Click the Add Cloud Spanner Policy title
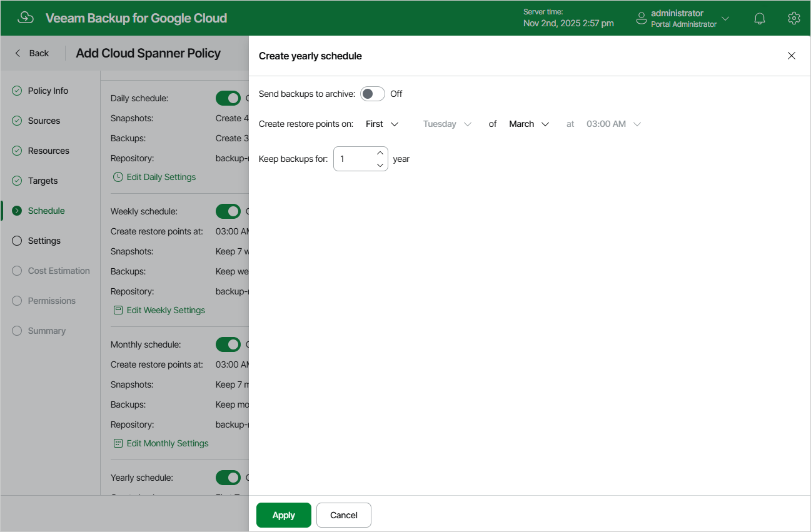Viewport: 811px width, 532px height. click(148, 53)
